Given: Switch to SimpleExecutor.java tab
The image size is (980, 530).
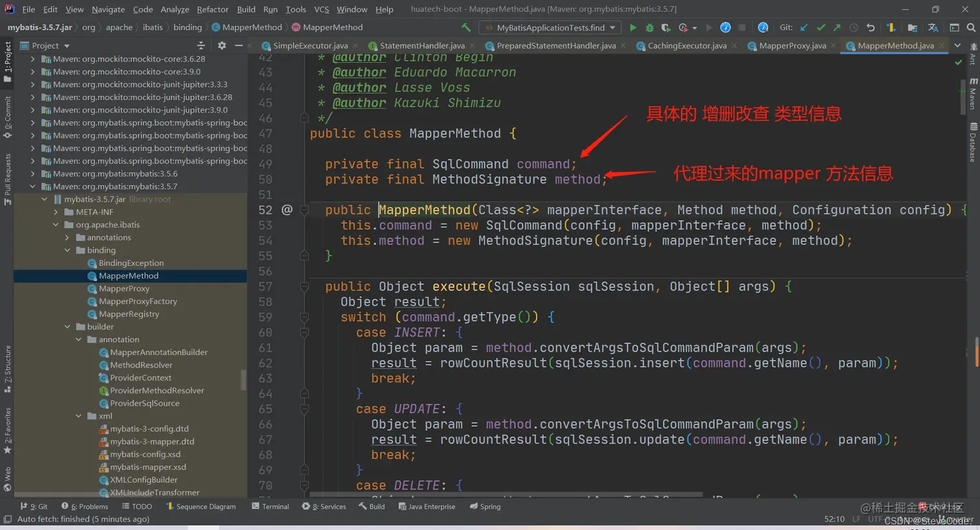Looking at the screenshot, I should pyautogui.click(x=310, y=45).
